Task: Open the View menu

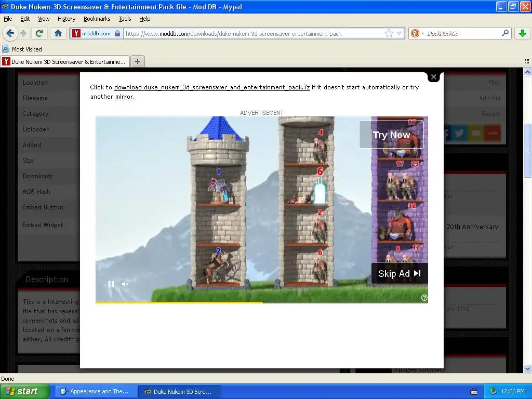Action: [x=44, y=19]
